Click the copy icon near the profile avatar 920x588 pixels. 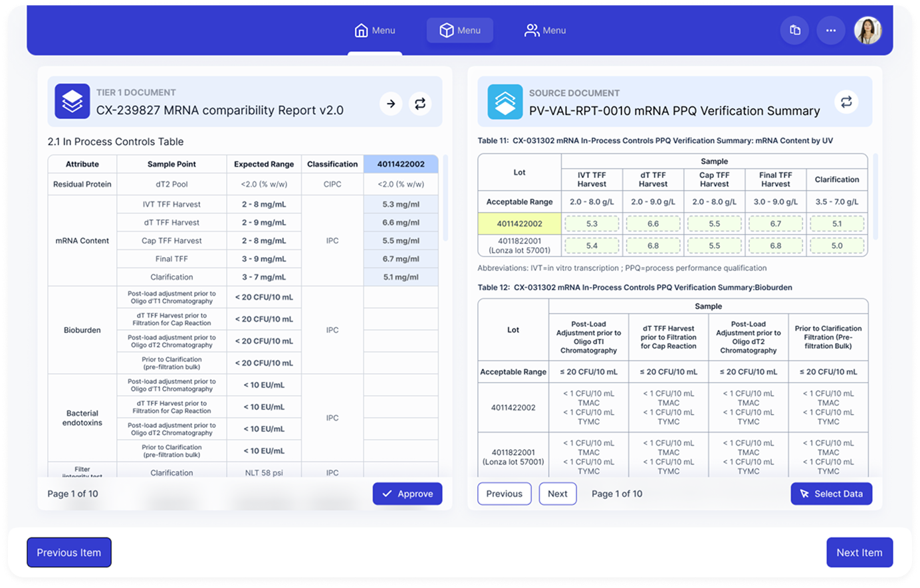click(795, 30)
